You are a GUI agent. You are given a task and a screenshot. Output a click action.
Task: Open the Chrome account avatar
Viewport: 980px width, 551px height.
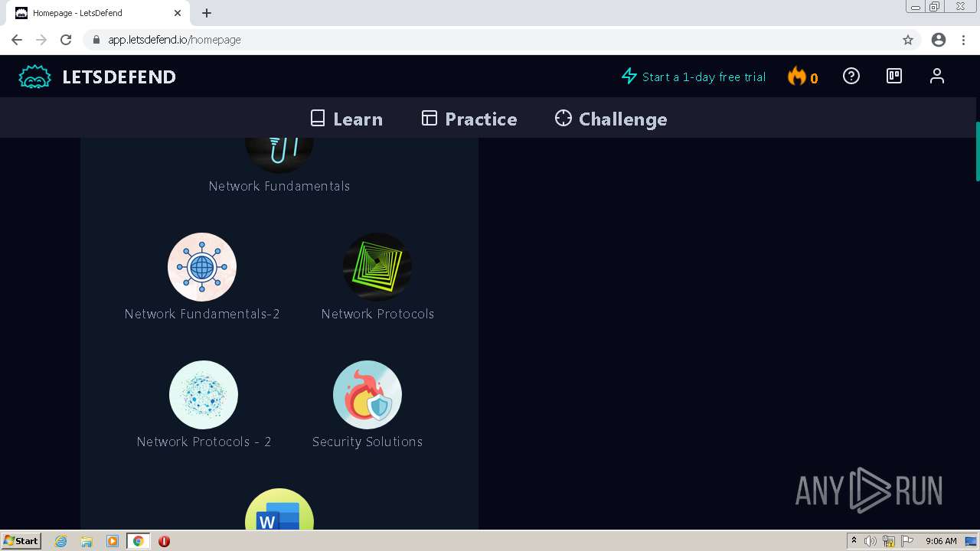click(x=939, y=40)
